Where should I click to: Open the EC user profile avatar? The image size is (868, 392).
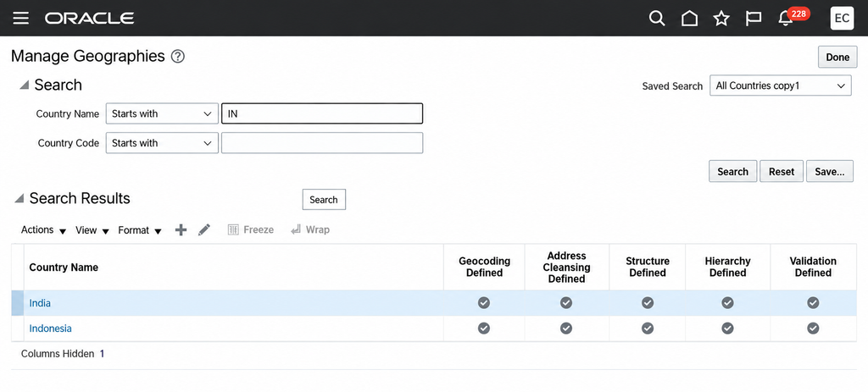[x=842, y=19]
